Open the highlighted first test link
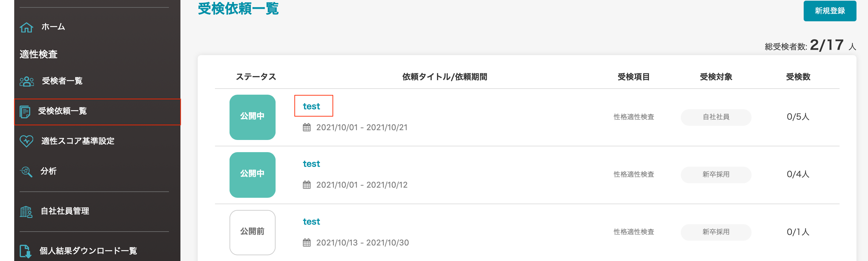 point(311,106)
